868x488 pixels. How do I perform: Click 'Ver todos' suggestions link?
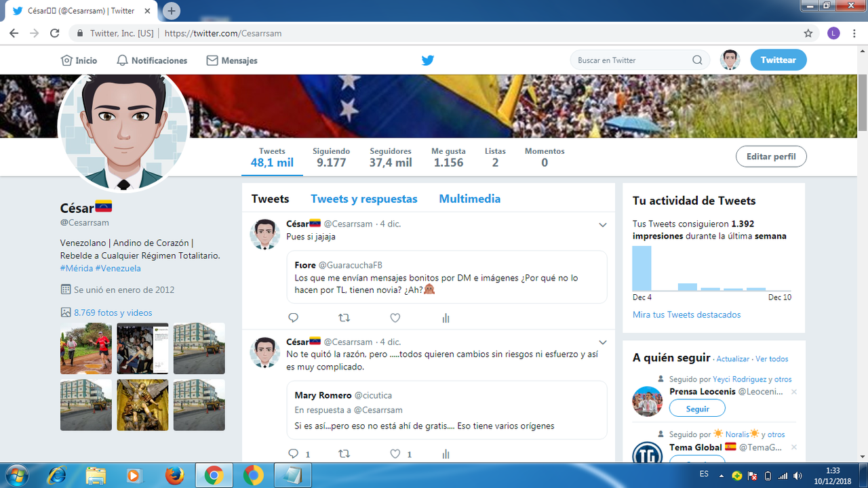[772, 359]
